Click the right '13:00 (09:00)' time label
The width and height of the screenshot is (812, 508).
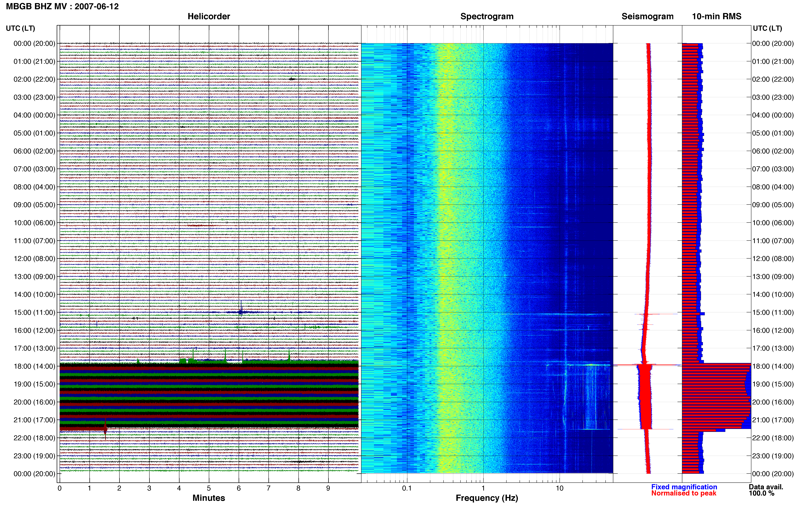coord(773,277)
